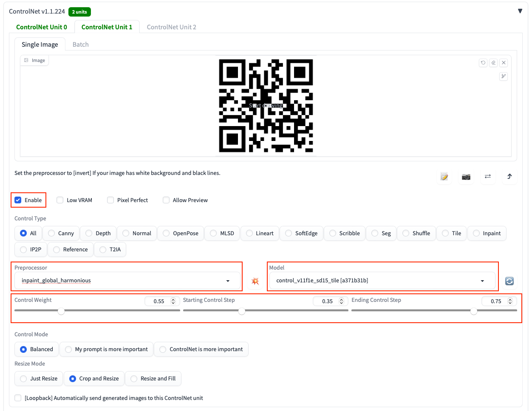This screenshot has height=411, width=532.
Task: Turn on Pixel Perfect mode
Action: [x=110, y=200]
